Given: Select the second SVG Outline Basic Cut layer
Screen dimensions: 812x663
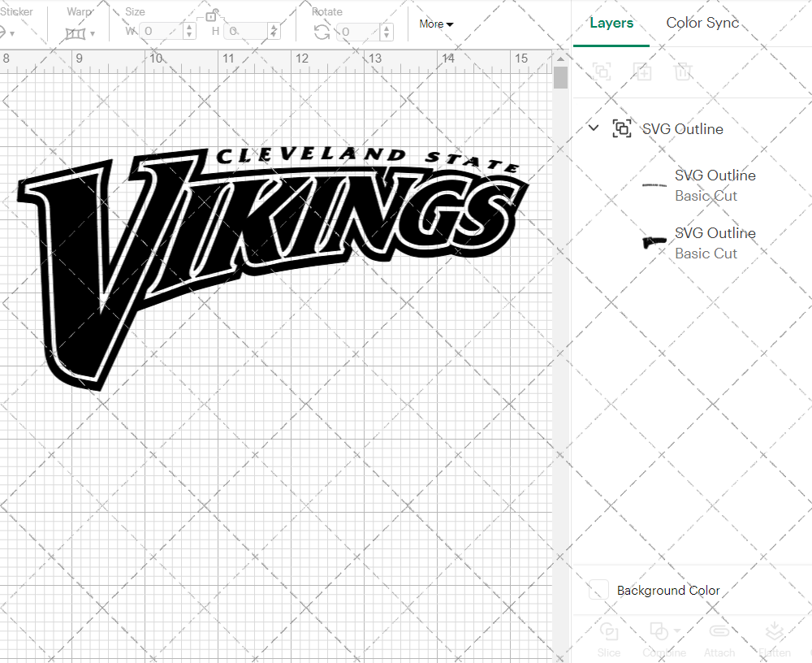Looking at the screenshot, I should pyautogui.click(x=715, y=243).
